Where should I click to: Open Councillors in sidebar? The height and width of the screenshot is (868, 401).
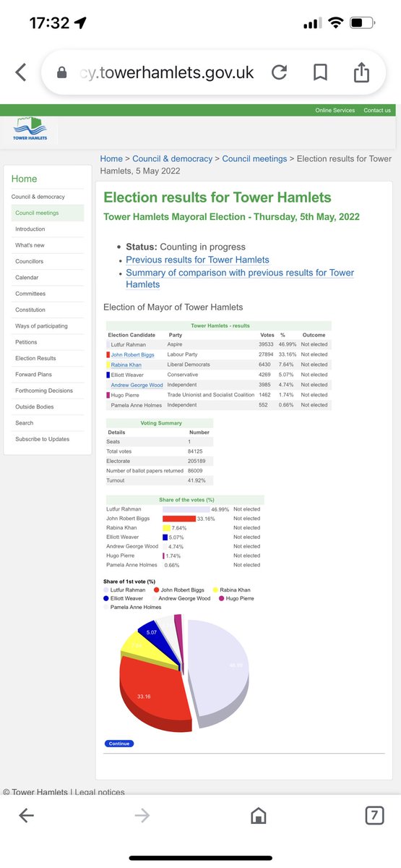pyautogui.click(x=29, y=261)
